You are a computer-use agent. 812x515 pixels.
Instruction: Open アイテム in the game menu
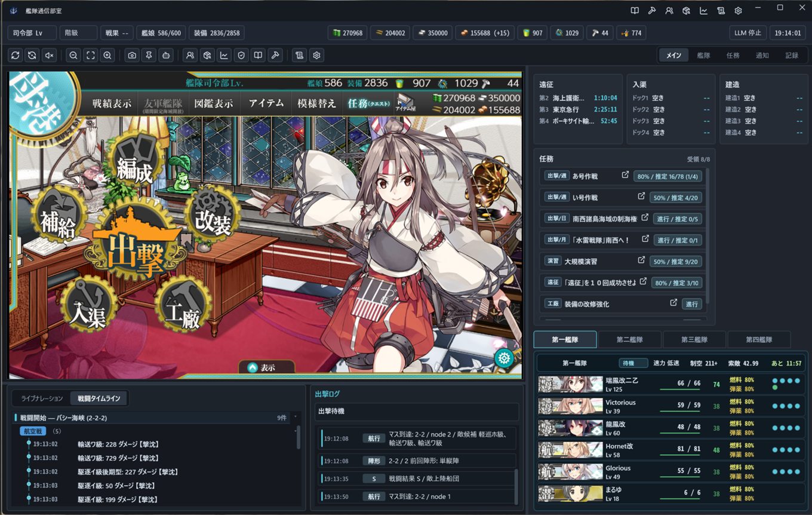(266, 103)
